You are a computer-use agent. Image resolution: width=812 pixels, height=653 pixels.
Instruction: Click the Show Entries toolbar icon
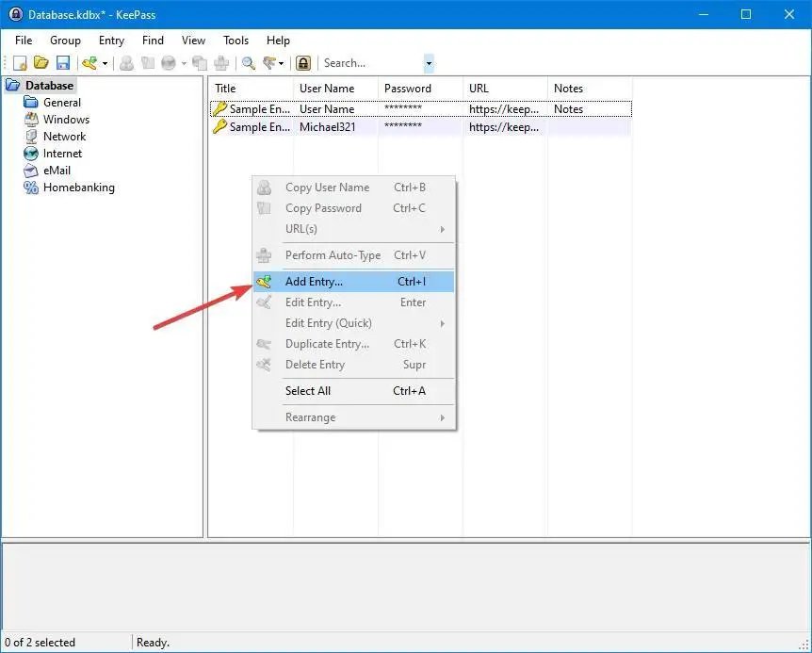pos(269,63)
